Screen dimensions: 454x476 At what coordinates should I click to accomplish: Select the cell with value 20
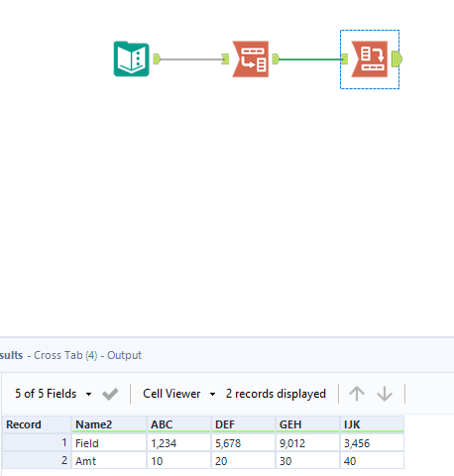(243, 461)
